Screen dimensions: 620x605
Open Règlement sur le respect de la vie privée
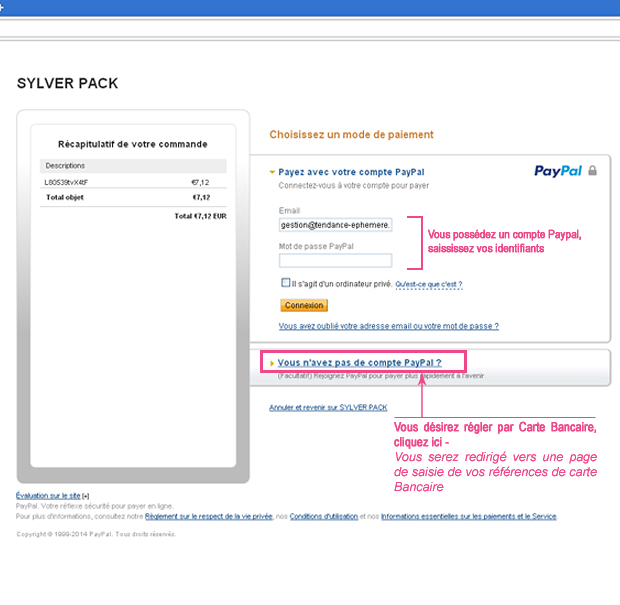click(209, 516)
